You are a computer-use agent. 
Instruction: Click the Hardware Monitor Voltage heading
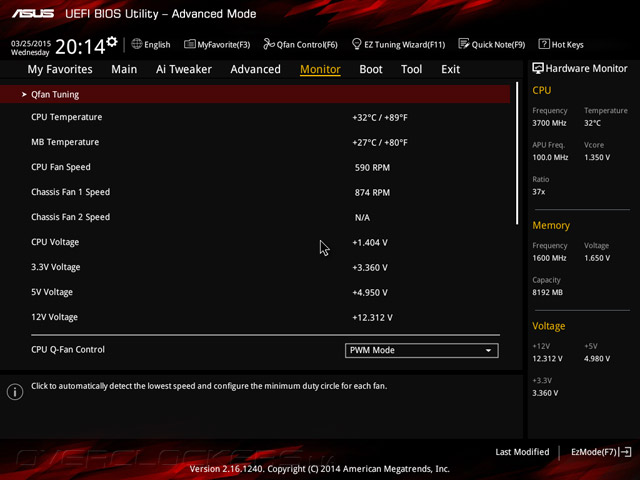point(549,326)
